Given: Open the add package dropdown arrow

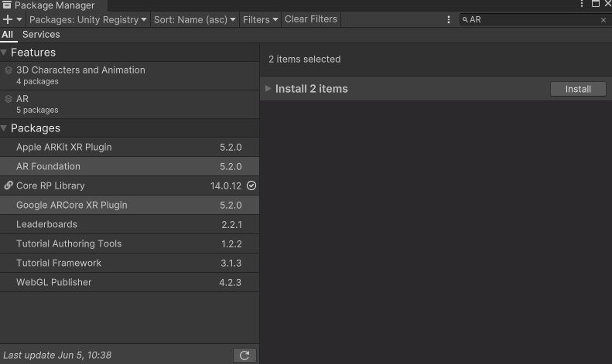Looking at the screenshot, I should (x=19, y=19).
